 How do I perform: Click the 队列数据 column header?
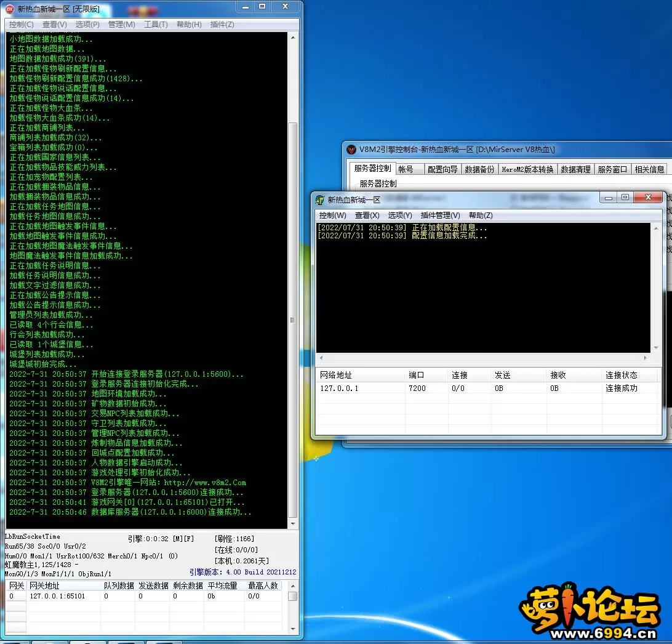point(118,586)
